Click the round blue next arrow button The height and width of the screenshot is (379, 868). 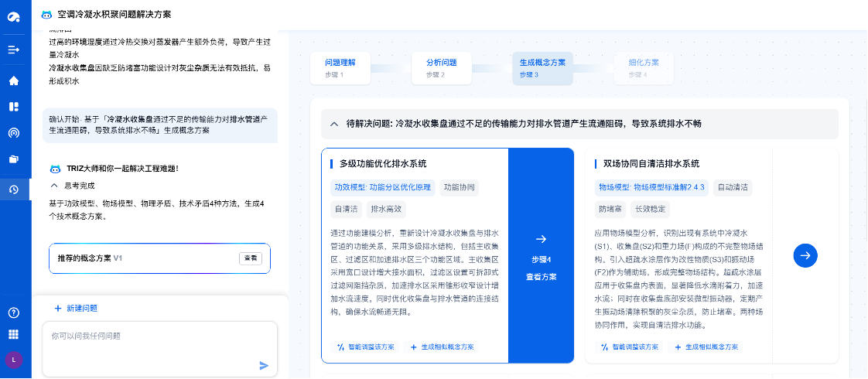tap(805, 255)
